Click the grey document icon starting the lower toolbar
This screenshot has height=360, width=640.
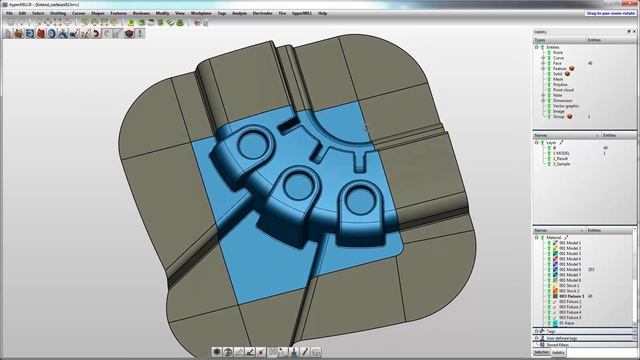pyautogui.click(x=8, y=33)
